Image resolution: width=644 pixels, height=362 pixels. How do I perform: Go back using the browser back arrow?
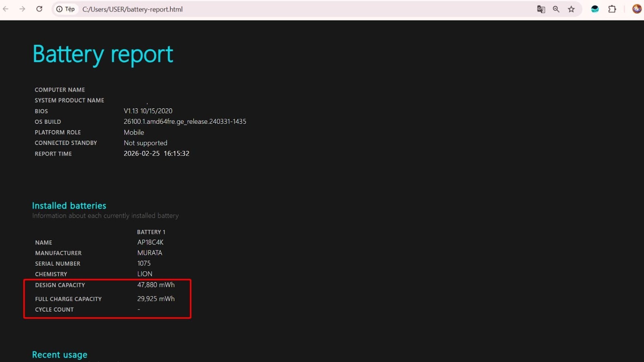(x=6, y=9)
